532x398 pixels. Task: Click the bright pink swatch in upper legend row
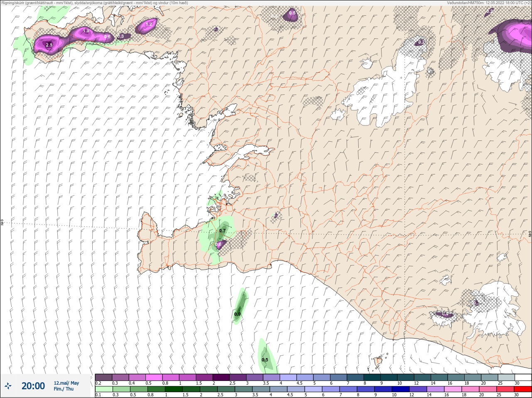pos(154,377)
